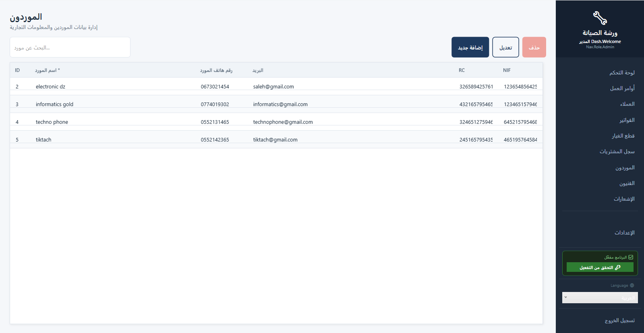Image resolution: width=644 pixels, height=333 pixels.
Task: Click NIF value starting with 12346515
Action: [520, 105]
